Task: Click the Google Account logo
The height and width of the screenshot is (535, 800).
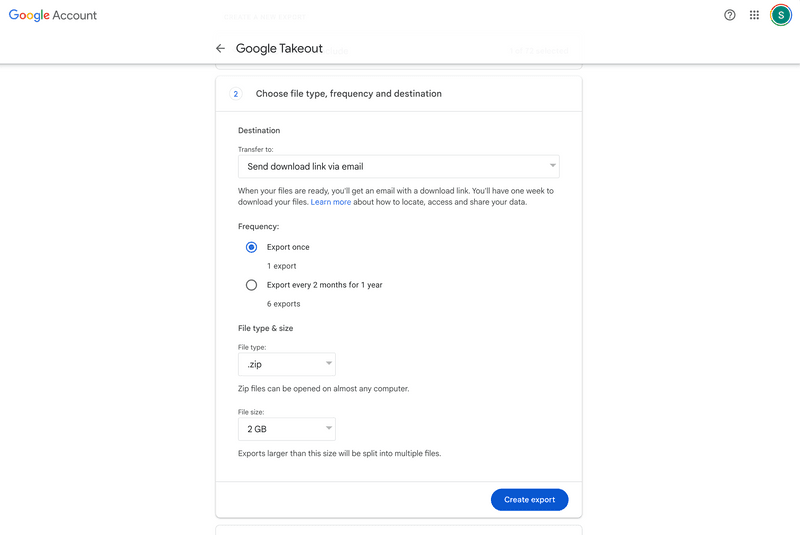Action: click(x=53, y=15)
